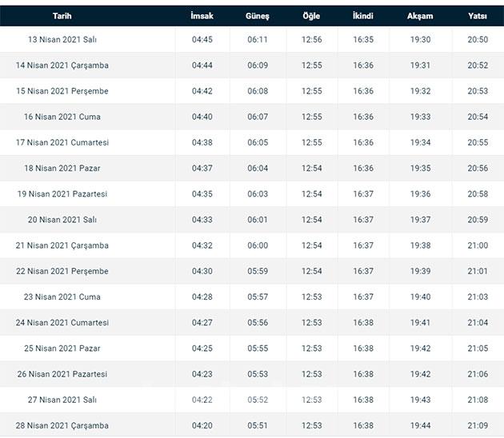This screenshot has height=438, width=504.
Task: Click the 17 Nisan 2021 Cumartesi date
Action: point(62,142)
